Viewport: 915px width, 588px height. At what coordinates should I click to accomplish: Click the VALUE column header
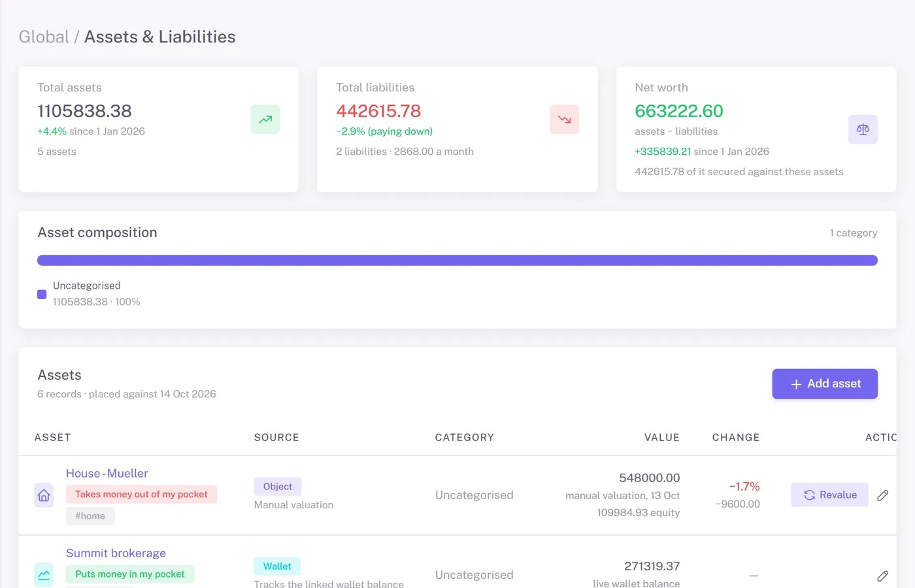[x=662, y=437]
